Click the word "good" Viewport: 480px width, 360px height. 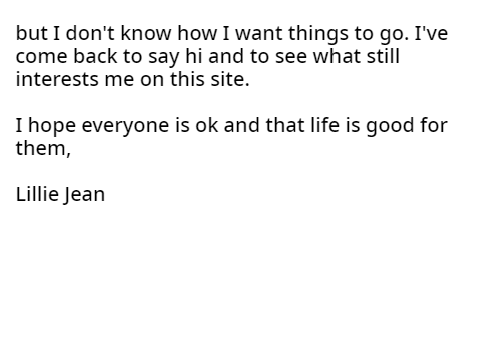(x=390, y=127)
